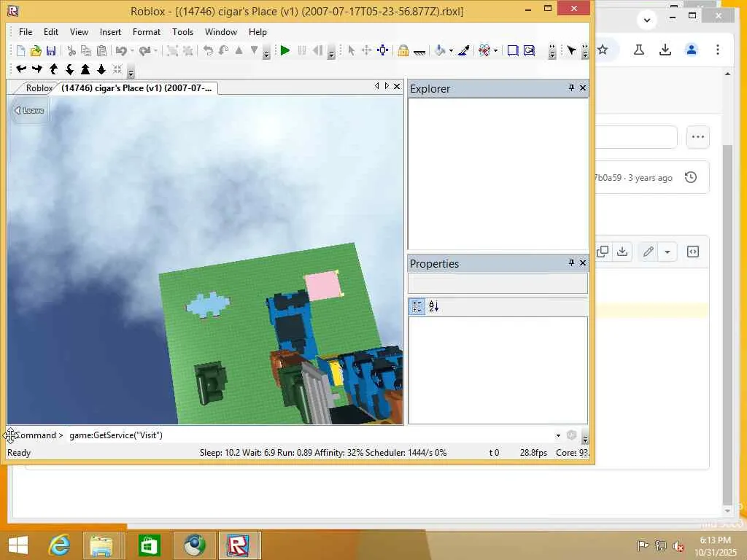This screenshot has height=560, width=747.
Task: Open the Insert menu
Action: coord(110,32)
